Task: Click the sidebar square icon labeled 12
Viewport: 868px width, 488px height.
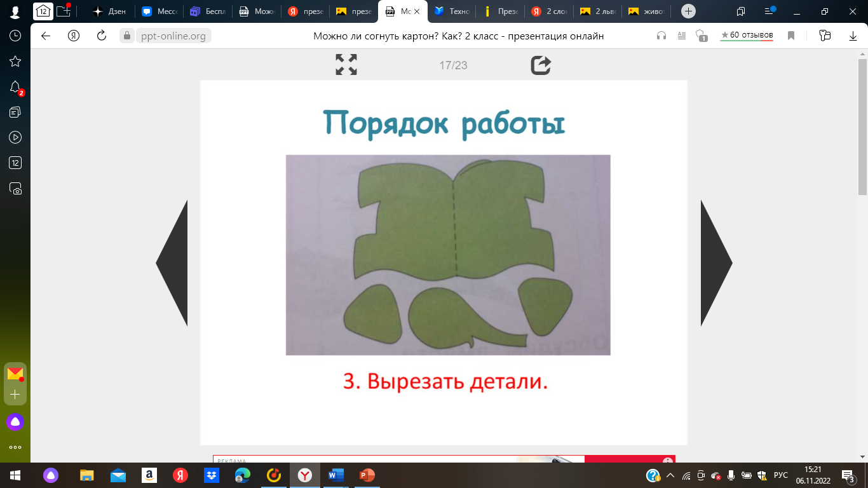Action: coord(15,163)
